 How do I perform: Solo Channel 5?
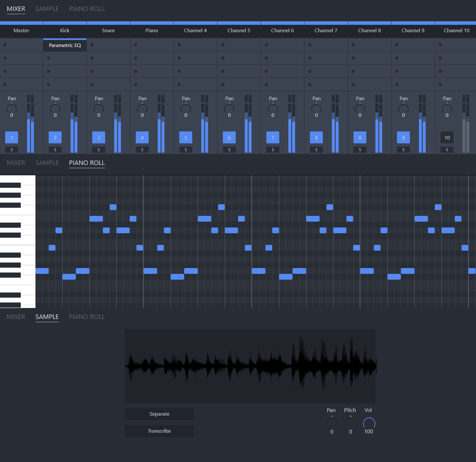point(229,149)
